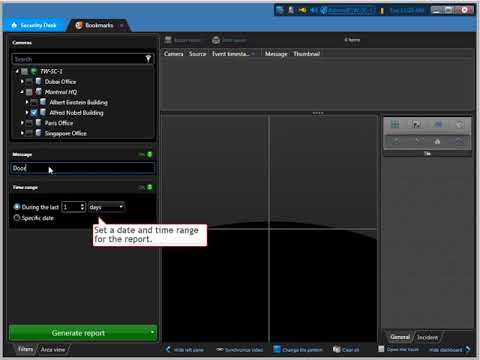Click the last icon in dashboard second row

(x=459, y=141)
